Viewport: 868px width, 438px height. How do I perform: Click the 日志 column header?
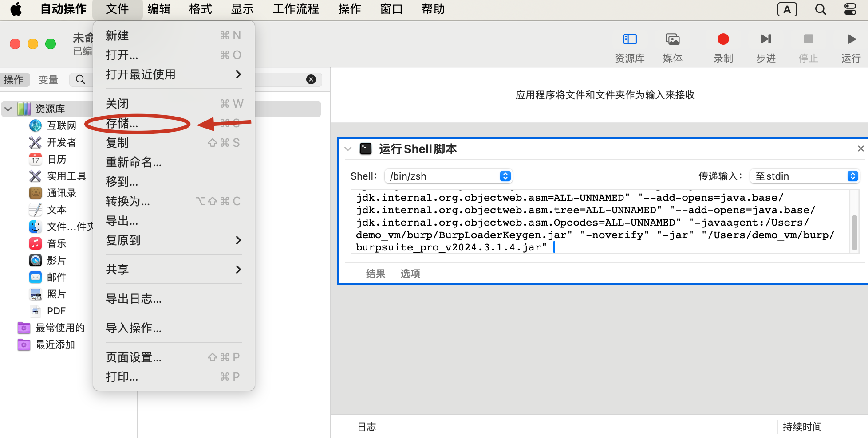(x=367, y=427)
